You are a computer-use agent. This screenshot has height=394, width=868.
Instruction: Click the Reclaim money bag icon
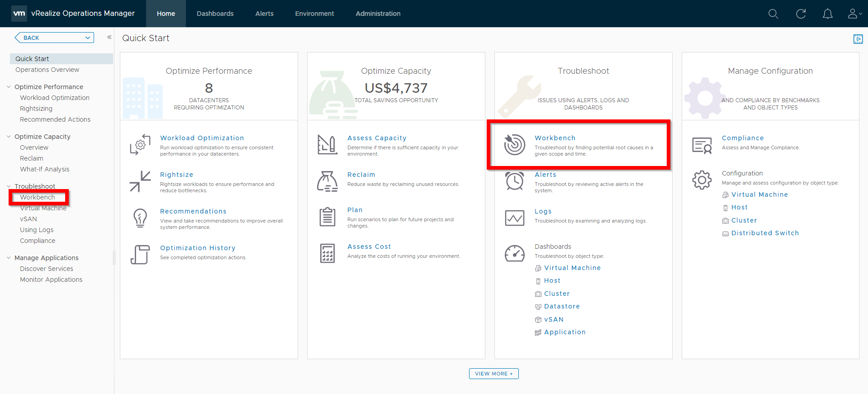click(327, 181)
